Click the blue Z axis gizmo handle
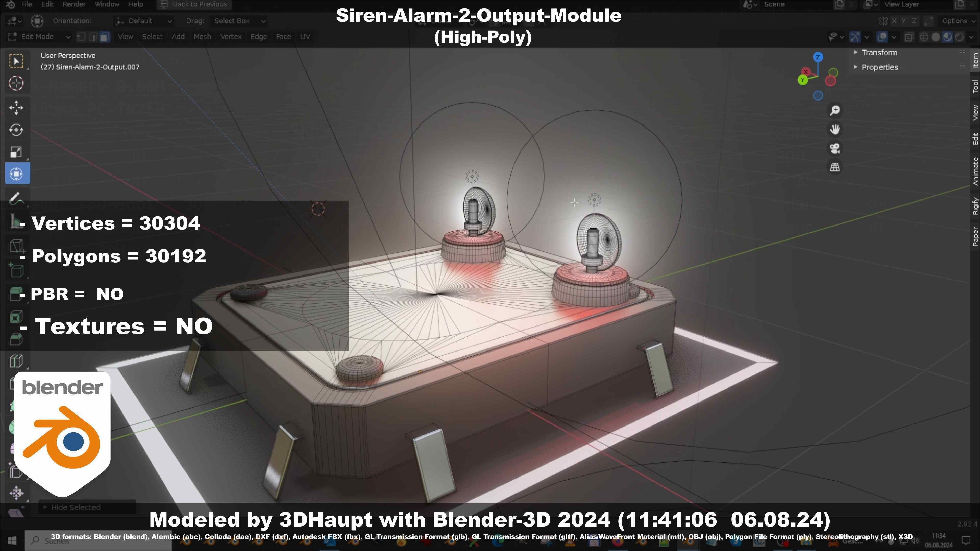The width and height of the screenshot is (980, 551). pos(818,57)
